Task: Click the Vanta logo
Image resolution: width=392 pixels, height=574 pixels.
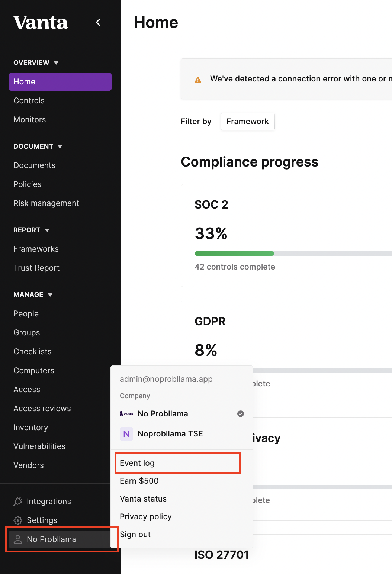Action: [41, 22]
